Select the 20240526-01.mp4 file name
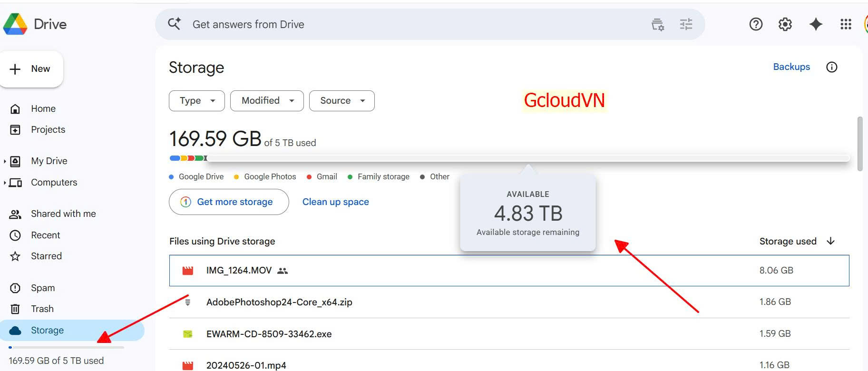 [246, 365]
